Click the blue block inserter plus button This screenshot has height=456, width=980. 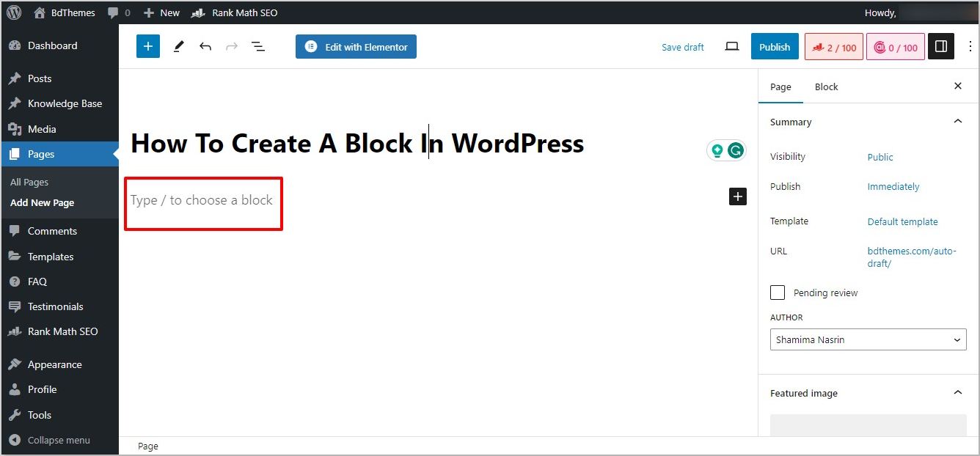147,46
